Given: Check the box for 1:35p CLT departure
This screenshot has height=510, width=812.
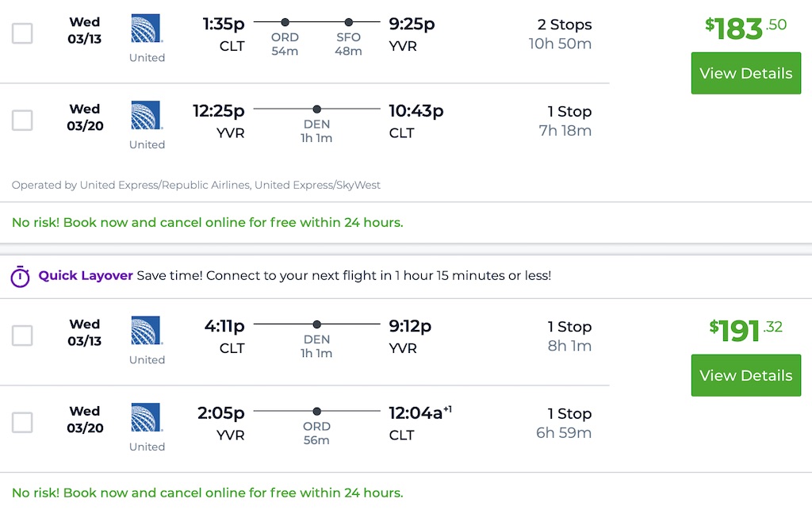Looking at the screenshot, I should [22, 33].
